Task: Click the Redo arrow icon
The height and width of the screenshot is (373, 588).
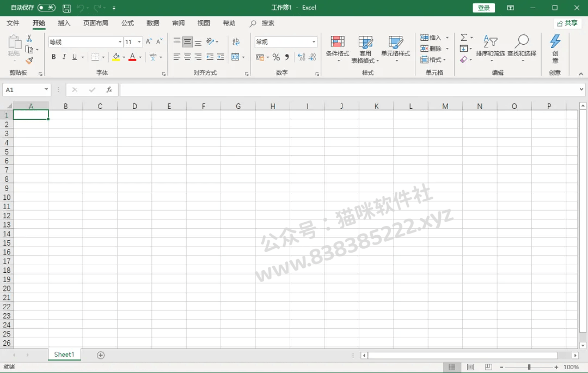Action: click(x=97, y=8)
